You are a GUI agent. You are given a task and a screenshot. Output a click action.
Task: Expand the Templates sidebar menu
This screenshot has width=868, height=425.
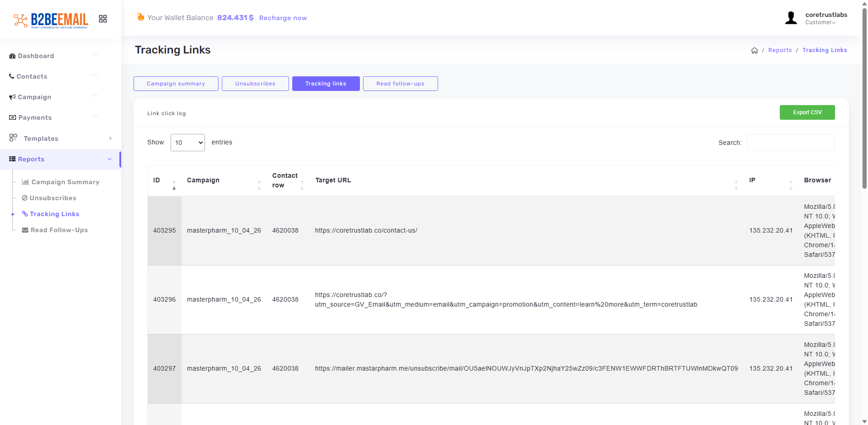coord(41,138)
